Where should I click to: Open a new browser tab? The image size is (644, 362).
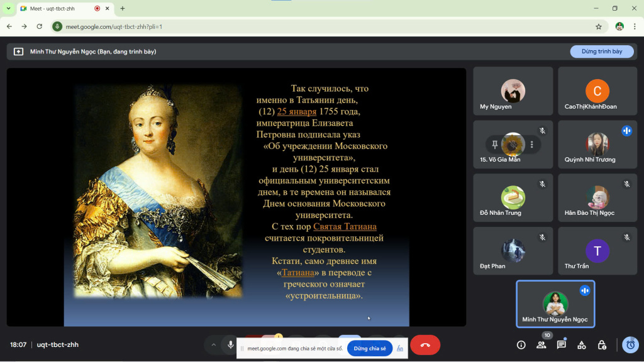[x=123, y=8]
